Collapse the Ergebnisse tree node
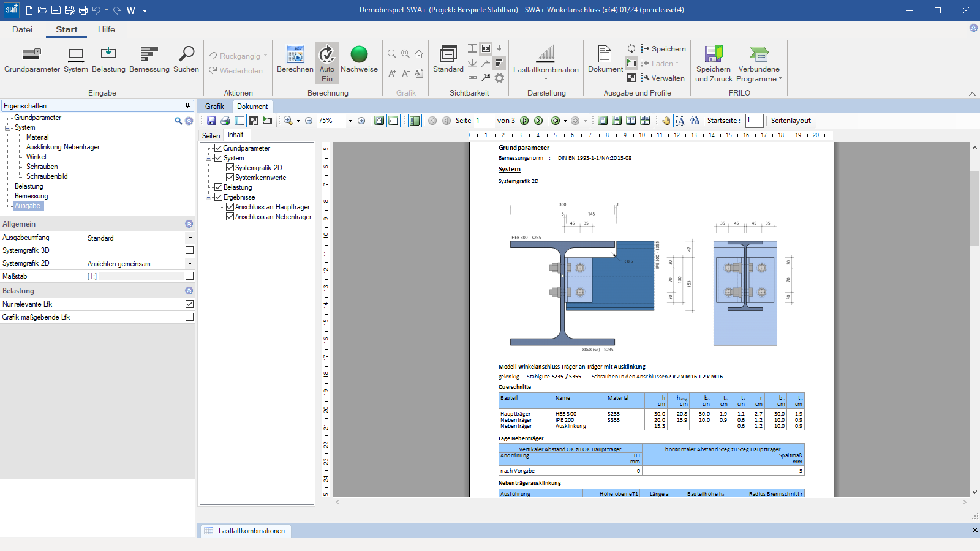Image resolution: width=980 pixels, height=551 pixels. coord(209,197)
